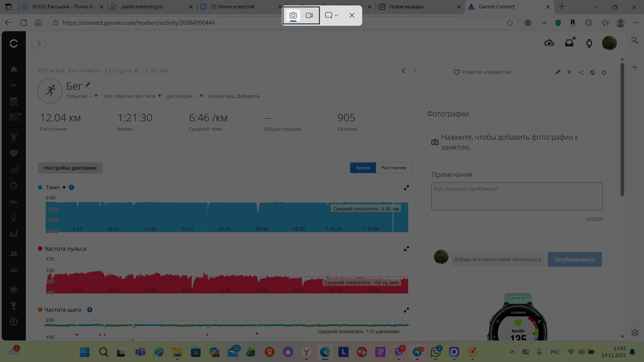The height and width of the screenshot is (362, 644).
Task: Click the browser address bar URL
Action: tap(139, 23)
